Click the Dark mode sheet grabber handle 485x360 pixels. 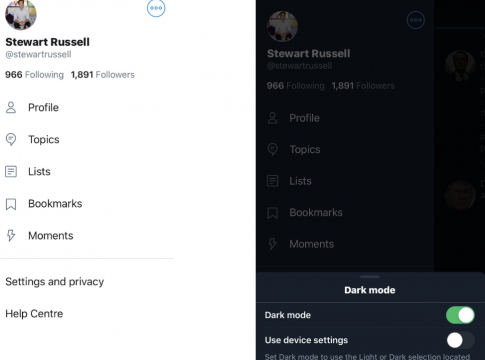(370, 277)
